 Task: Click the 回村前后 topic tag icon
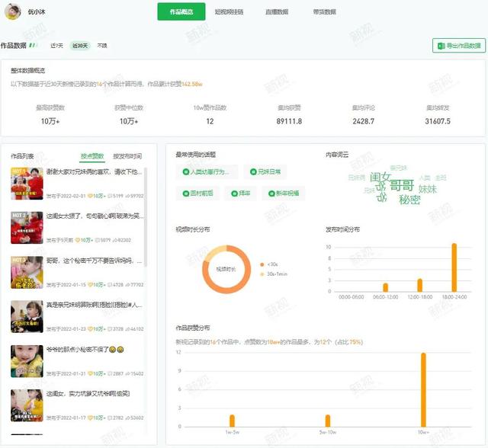coord(186,194)
